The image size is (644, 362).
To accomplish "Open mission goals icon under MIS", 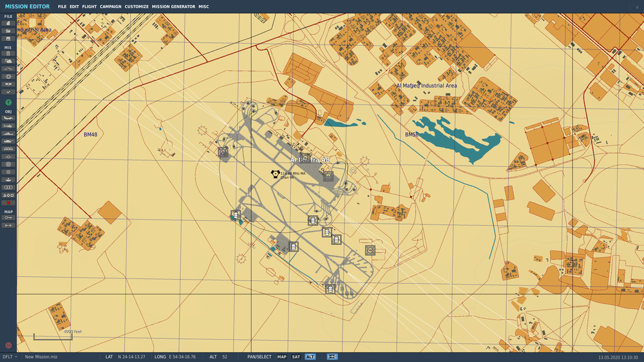I will pyautogui.click(x=8, y=77).
